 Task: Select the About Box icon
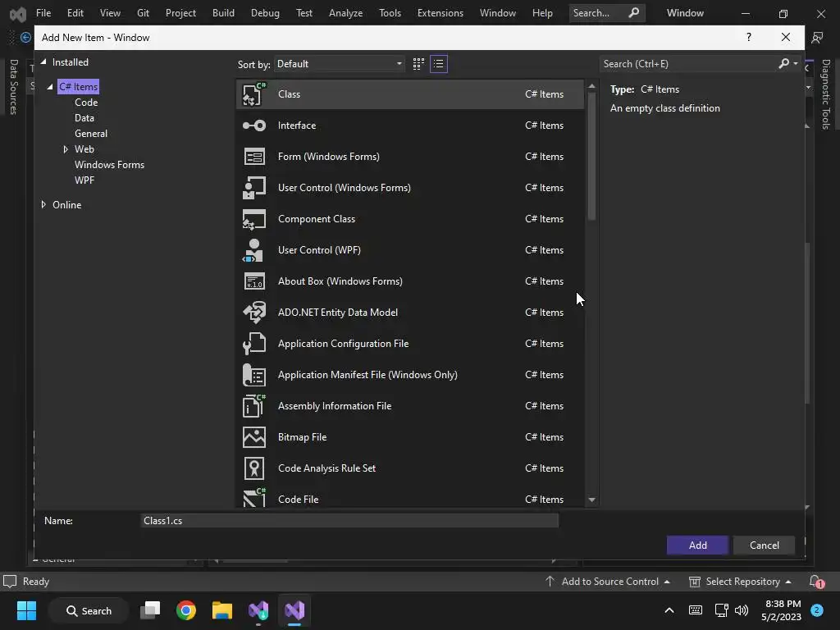(x=254, y=281)
